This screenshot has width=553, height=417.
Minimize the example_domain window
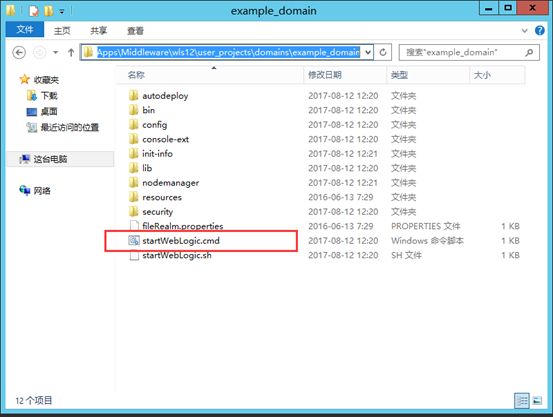click(x=489, y=8)
